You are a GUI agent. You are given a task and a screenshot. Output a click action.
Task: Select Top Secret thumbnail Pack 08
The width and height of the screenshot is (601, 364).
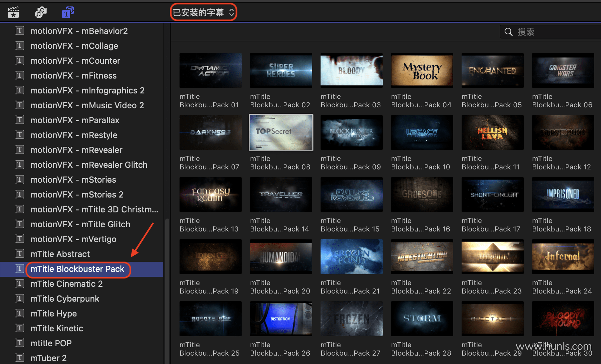pos(281,133)
